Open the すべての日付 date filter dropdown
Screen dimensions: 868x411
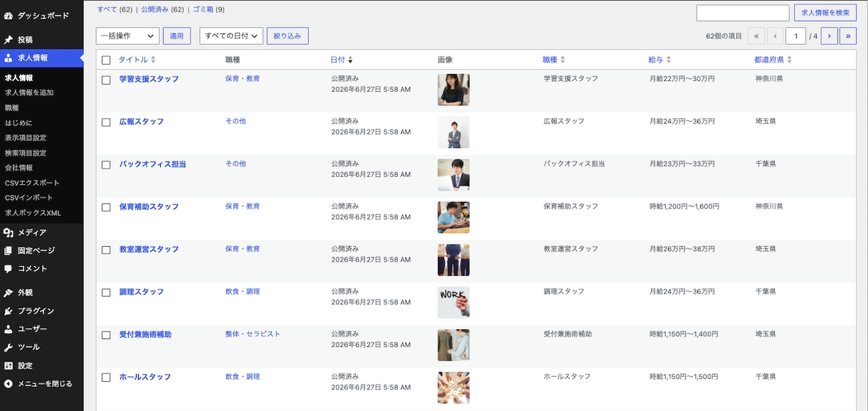click(x=231, y=36)
